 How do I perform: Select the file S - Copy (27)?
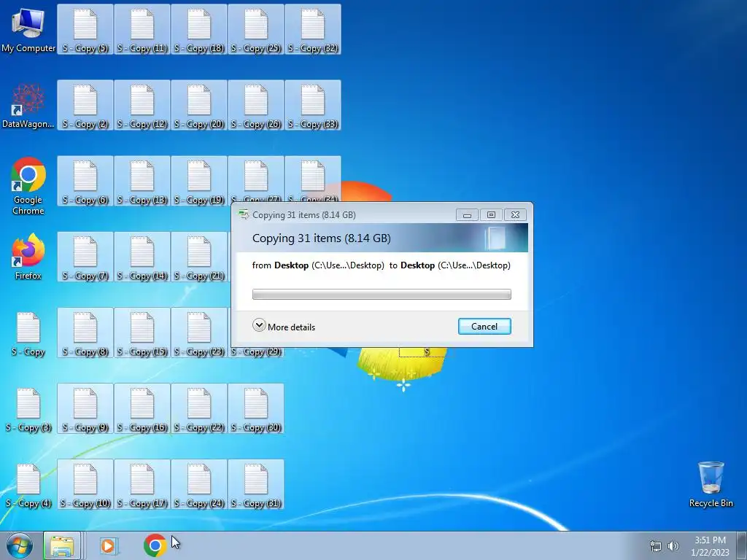[256, 179]
